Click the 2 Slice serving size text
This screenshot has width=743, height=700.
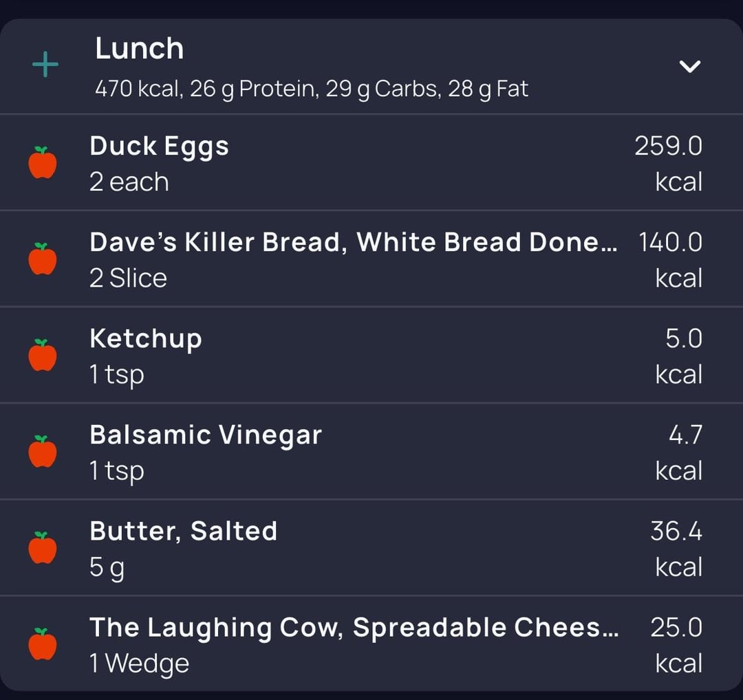click(x=129, y=278)
